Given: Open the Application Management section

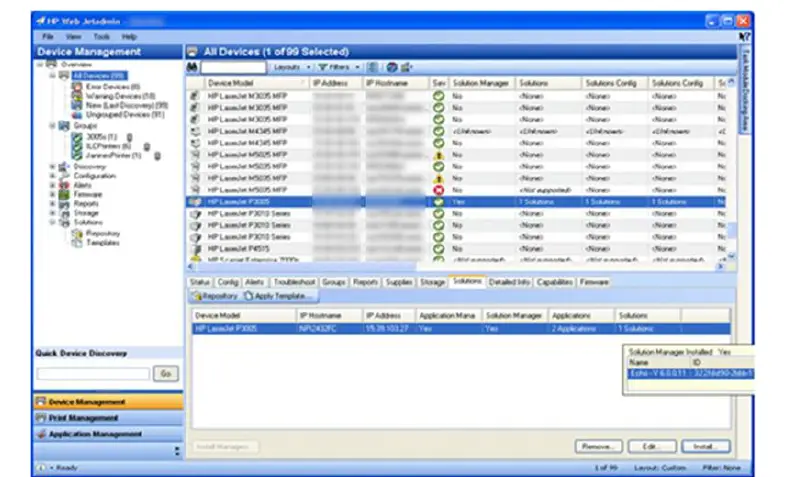Looking at the screenshot, I should (x=108, y=434).
